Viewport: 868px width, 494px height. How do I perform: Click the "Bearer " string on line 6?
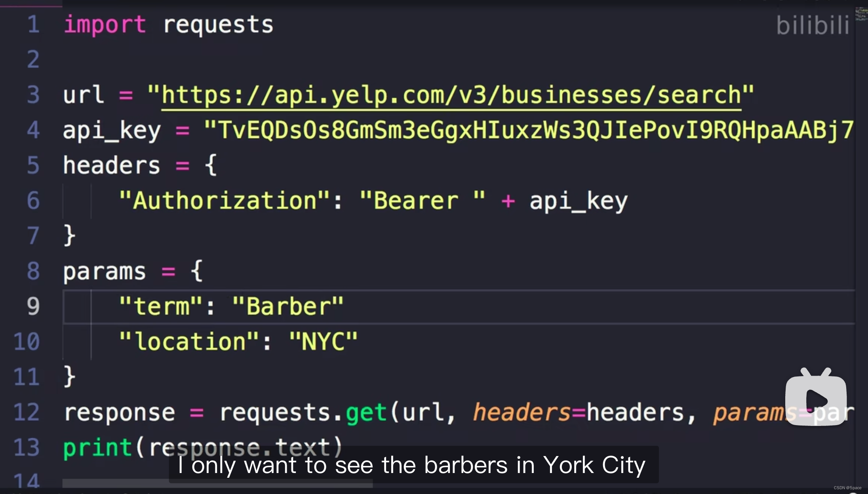click(422, 201)
